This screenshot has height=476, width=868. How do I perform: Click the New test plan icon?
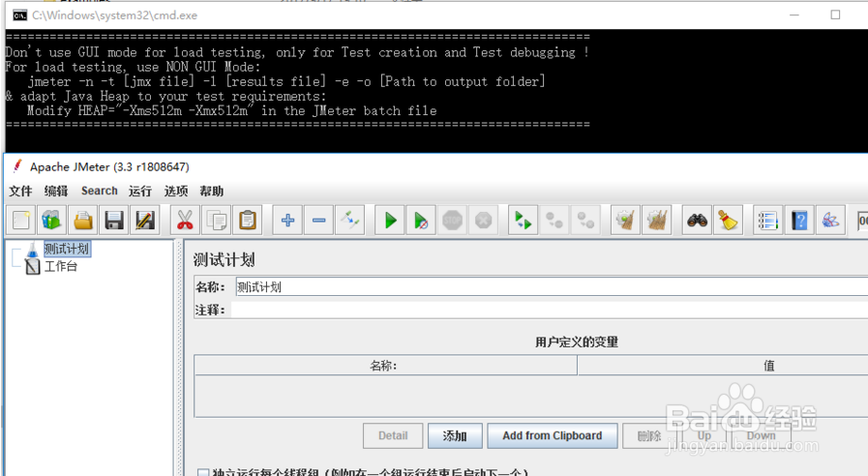[x=21, y=221]
